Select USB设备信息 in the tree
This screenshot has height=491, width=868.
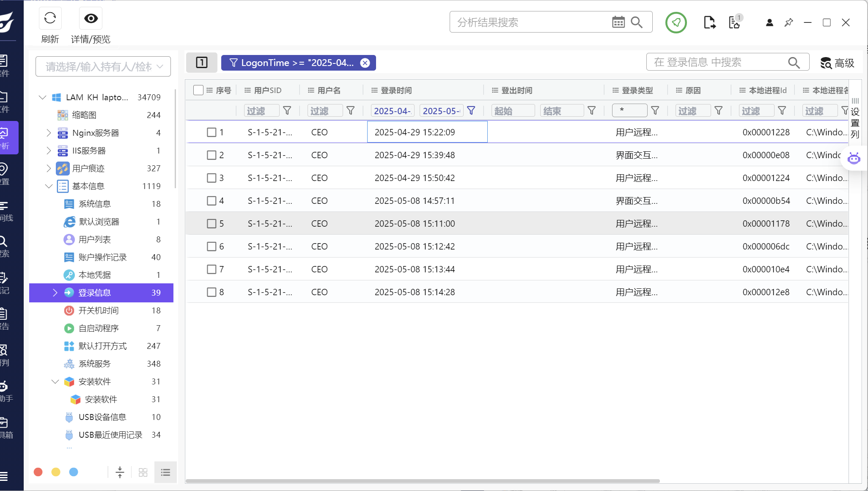pos(102,417)
